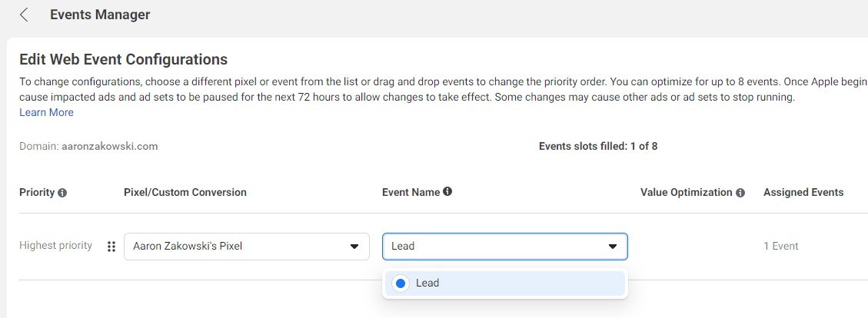Open the Learn More link
This screenshot has width=868, height=318.
tap(46, 112)
